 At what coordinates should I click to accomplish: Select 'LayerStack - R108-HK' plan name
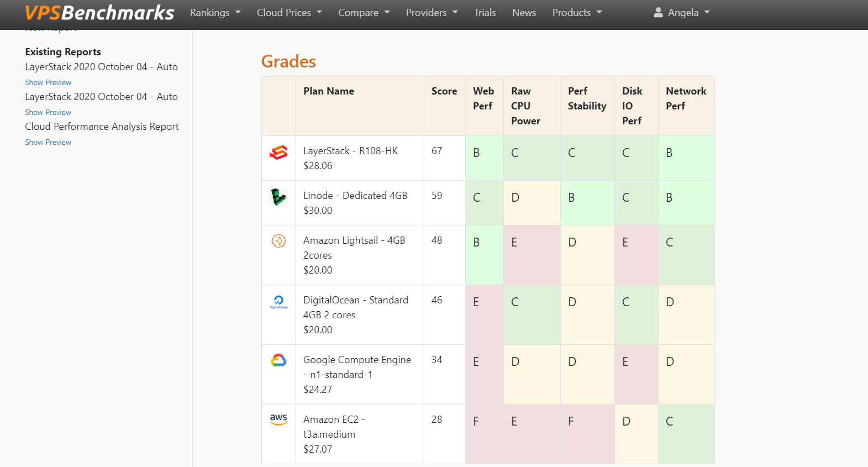point(350,151)
